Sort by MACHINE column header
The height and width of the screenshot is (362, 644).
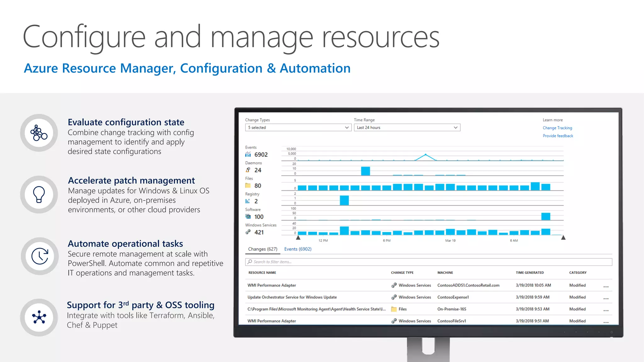445,273
